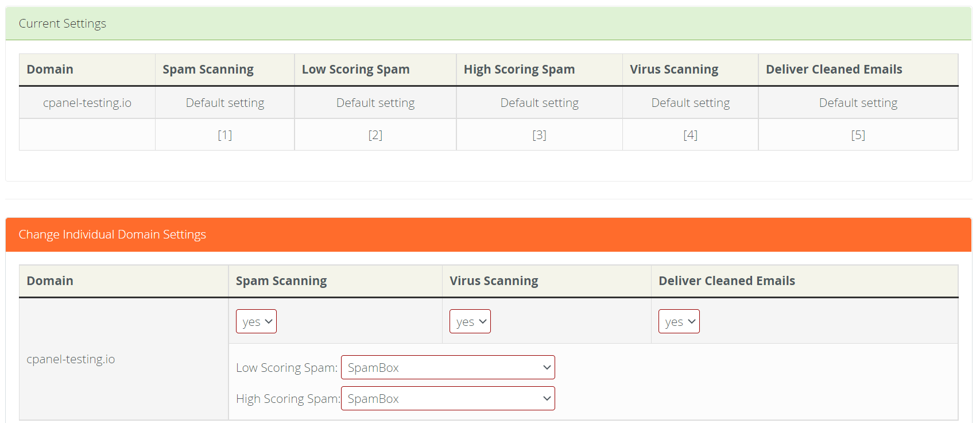This screenshot has width=980, height=423.
Task: Click the Current Settings panel heading
Action: coord(63,24)
